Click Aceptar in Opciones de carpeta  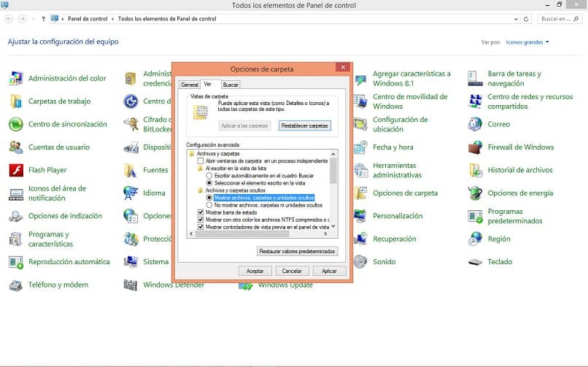255,271
